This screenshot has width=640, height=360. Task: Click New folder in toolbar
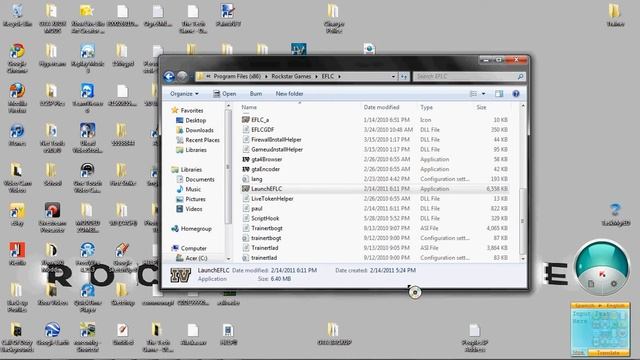coord(289,94)
